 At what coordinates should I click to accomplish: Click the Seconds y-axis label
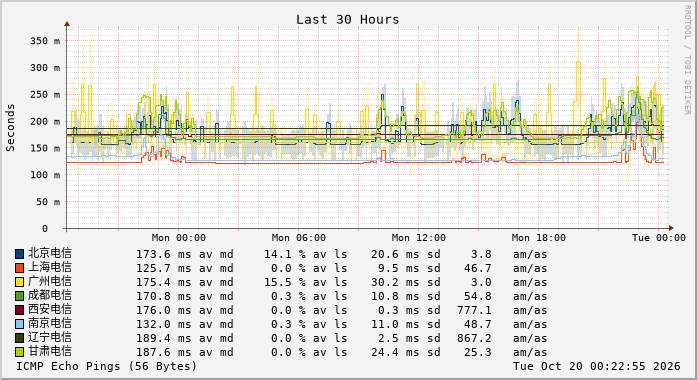[x=10, y=128]
